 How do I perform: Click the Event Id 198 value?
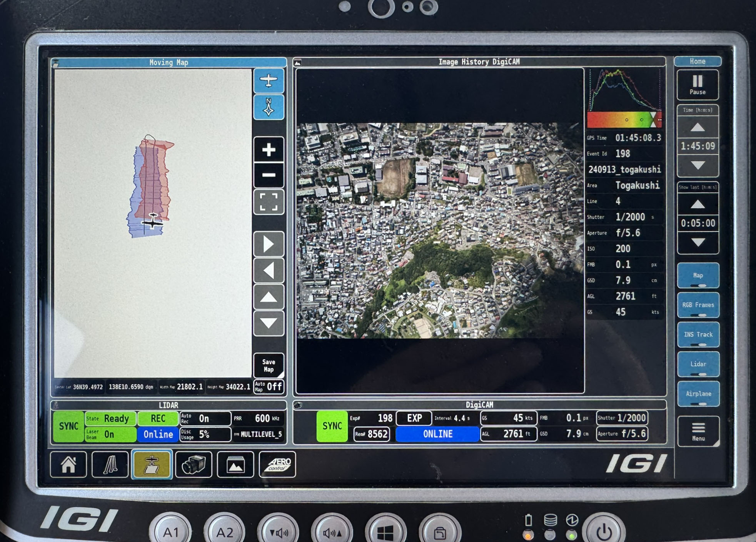click(622, 154)
